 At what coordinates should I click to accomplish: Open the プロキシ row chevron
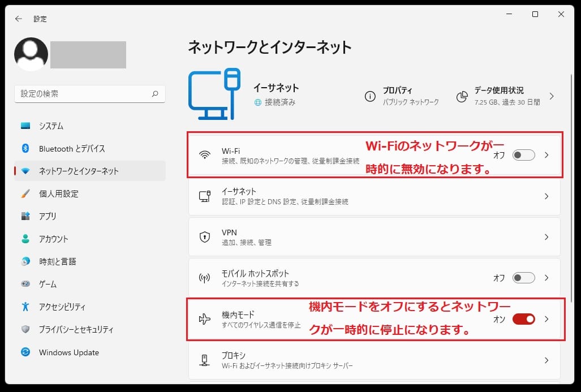click(546, 360)
